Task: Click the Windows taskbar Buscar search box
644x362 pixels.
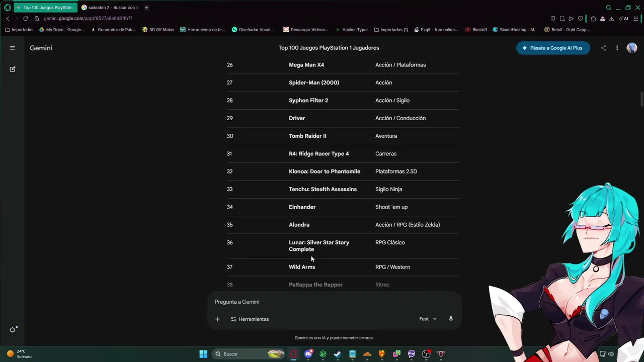Action: pyautogui.click(x=249, y=354)
